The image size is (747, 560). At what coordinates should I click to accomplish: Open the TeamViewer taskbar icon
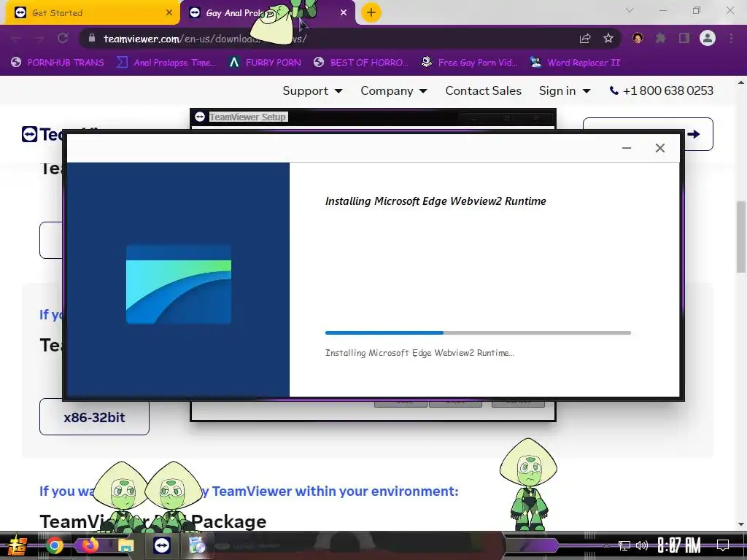(161, 545)
